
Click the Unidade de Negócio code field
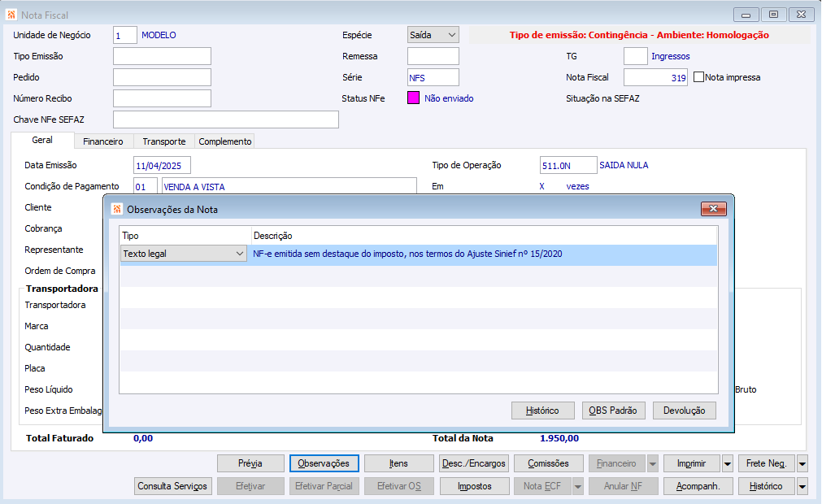[124, 35]
